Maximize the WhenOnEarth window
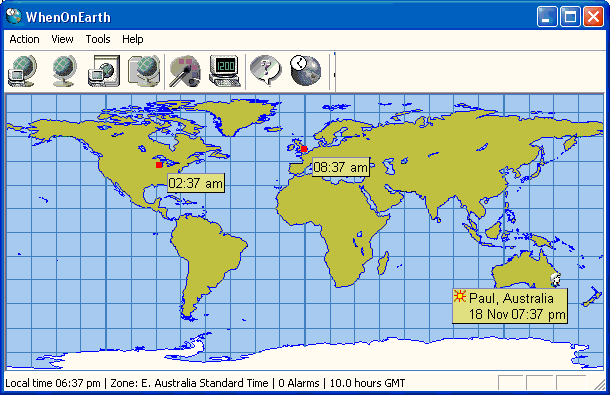Screen dimensions: 610x395 tap(570, 17)
